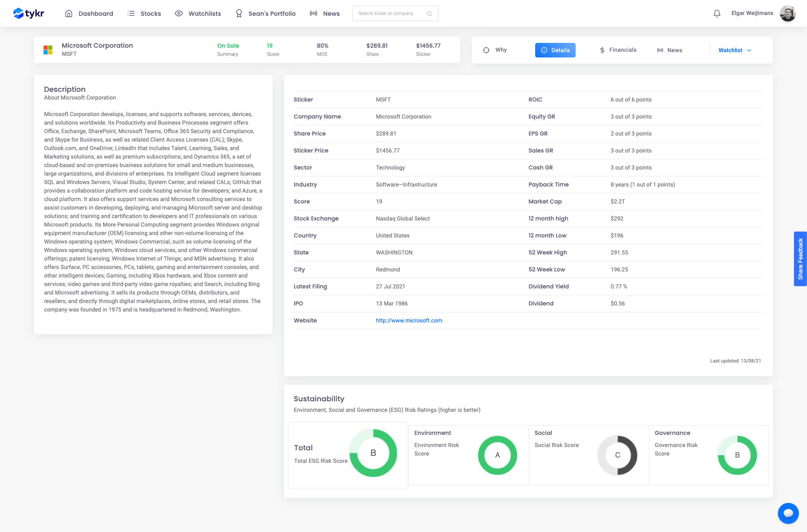
Task: Click the Description heading
Action: tap(65, 89)
